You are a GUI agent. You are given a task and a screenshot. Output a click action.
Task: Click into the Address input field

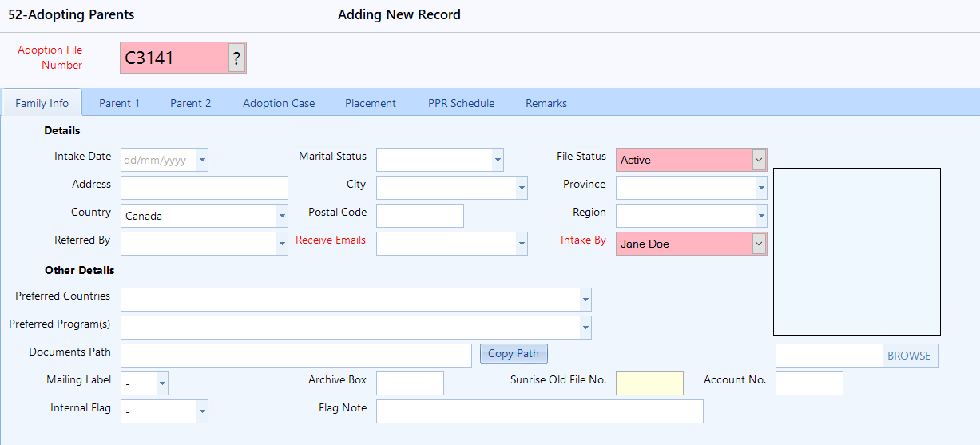click(204, 188)
